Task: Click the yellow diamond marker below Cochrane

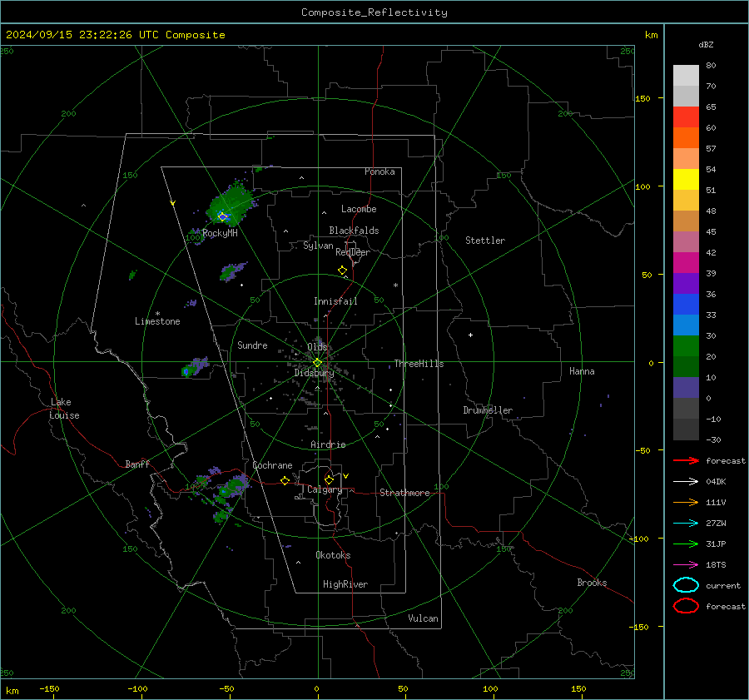Action: coord(285,480)
